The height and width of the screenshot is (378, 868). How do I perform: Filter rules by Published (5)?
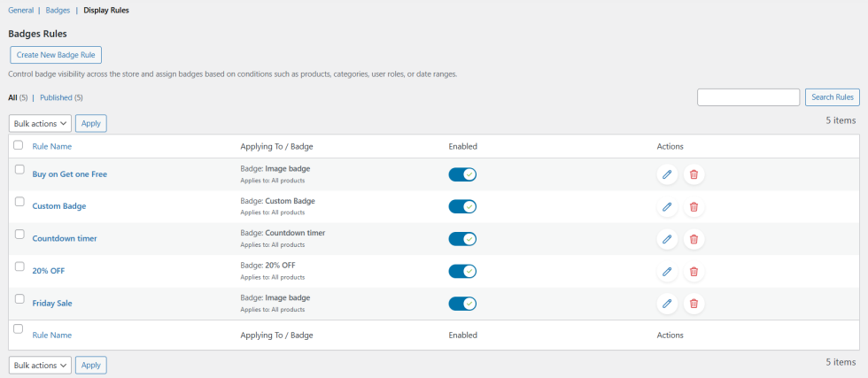click(x=61, y=98)
